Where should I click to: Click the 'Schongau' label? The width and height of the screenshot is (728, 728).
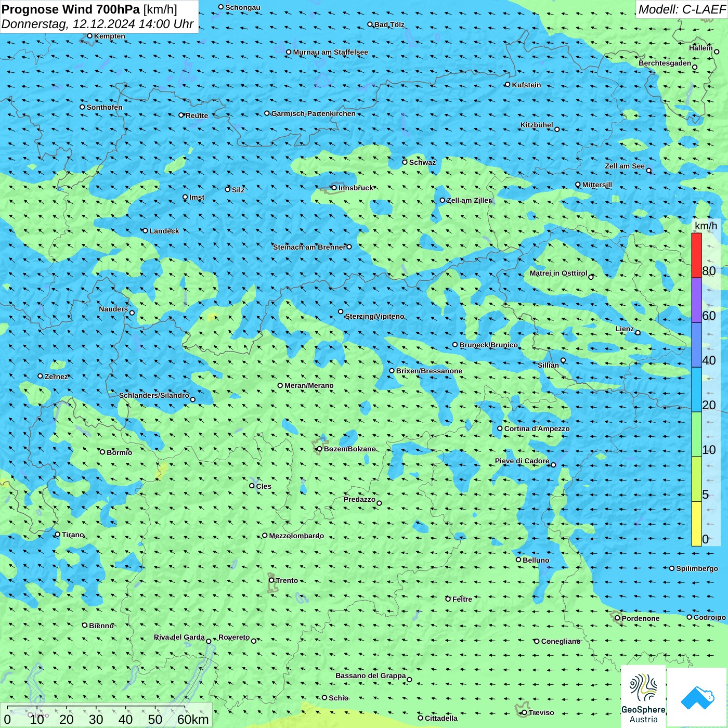[x=243, y=7]
